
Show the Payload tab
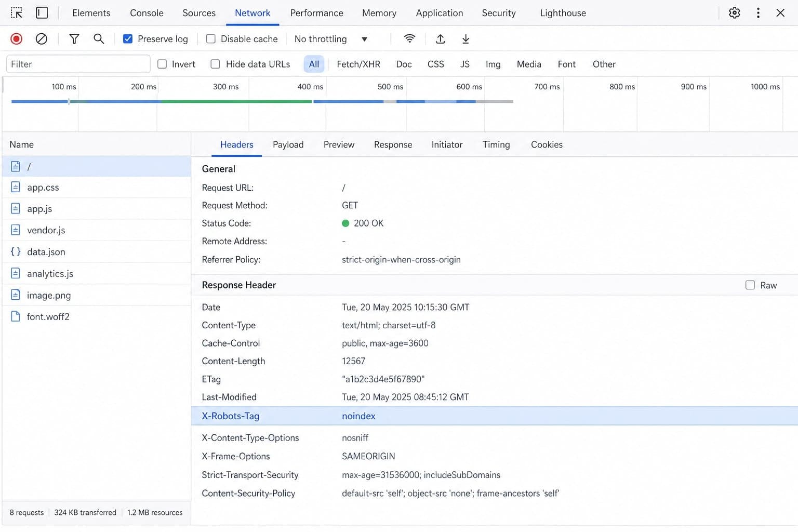[288, 145]
